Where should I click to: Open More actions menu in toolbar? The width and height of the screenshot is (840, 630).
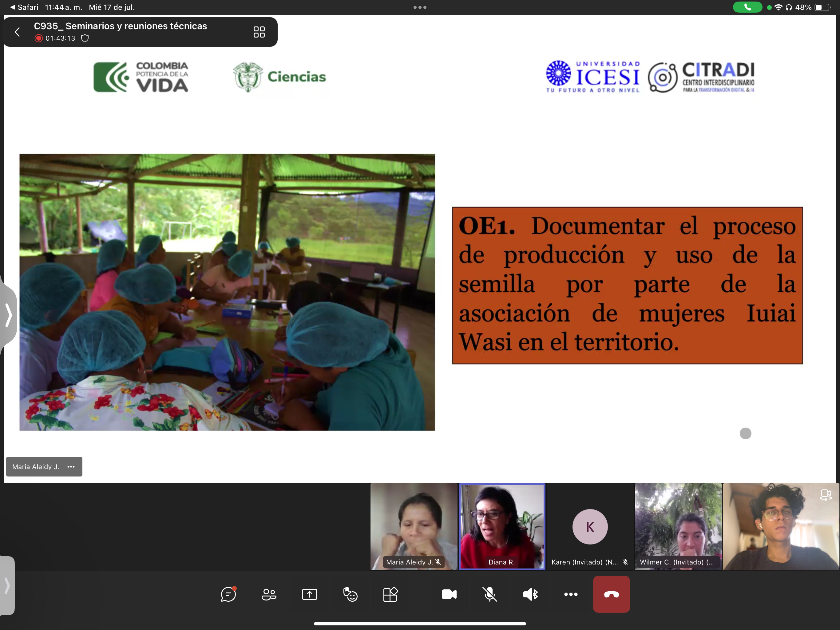571,594
